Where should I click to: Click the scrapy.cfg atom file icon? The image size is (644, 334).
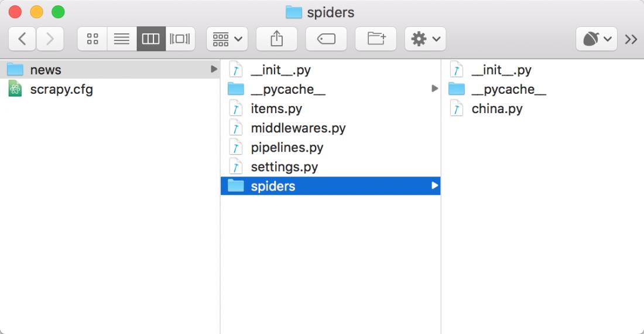(15, 89)
